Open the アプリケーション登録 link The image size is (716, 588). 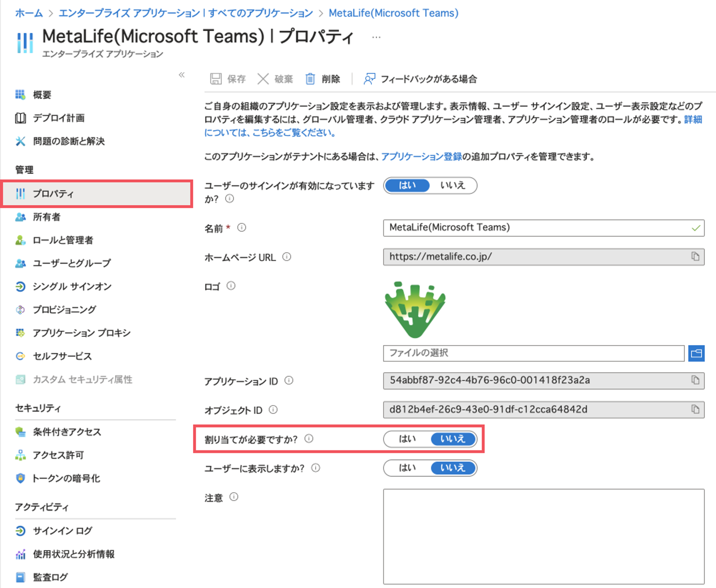tap(421, 157)
